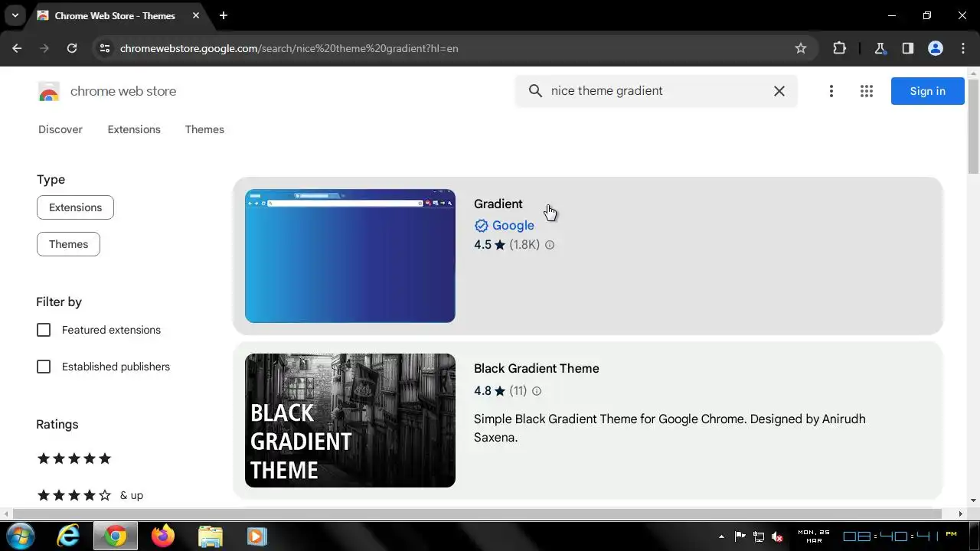Go back to the previous page
Viewport: 980px width, 551px height.
click(x=17, y=48)
